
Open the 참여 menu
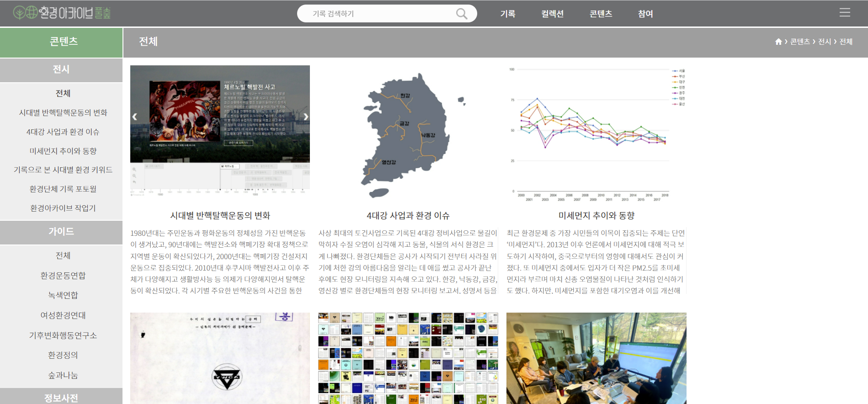pyautogui.click(x=645, y=14)
